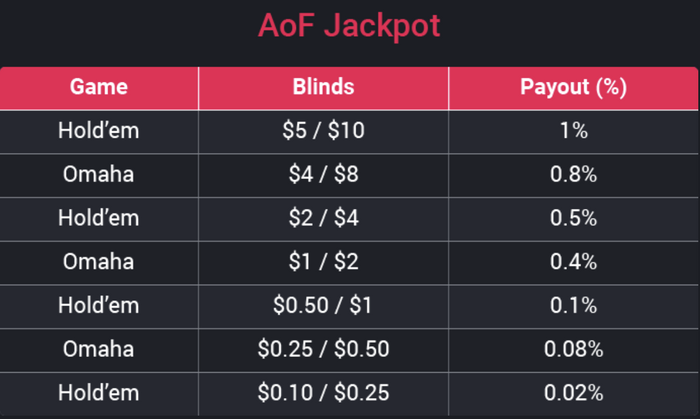The width and height of the screenshot is (700, 419).
Task: Click the $0.50 / $1 blinds cell
Action: tap(323, 306)
